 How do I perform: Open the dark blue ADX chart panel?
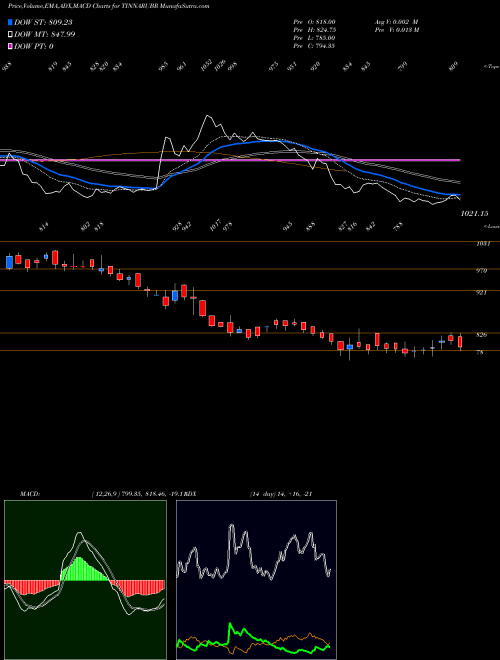point(256,580)
